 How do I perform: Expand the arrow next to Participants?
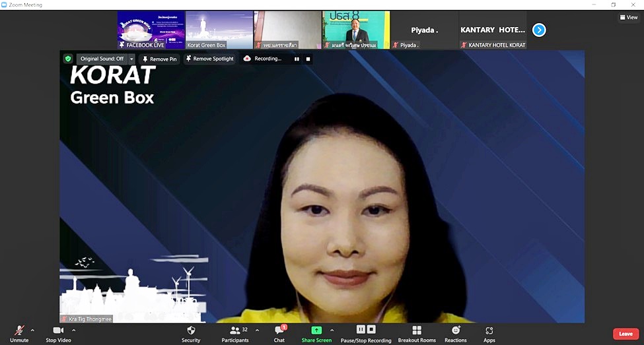[257, 330]
